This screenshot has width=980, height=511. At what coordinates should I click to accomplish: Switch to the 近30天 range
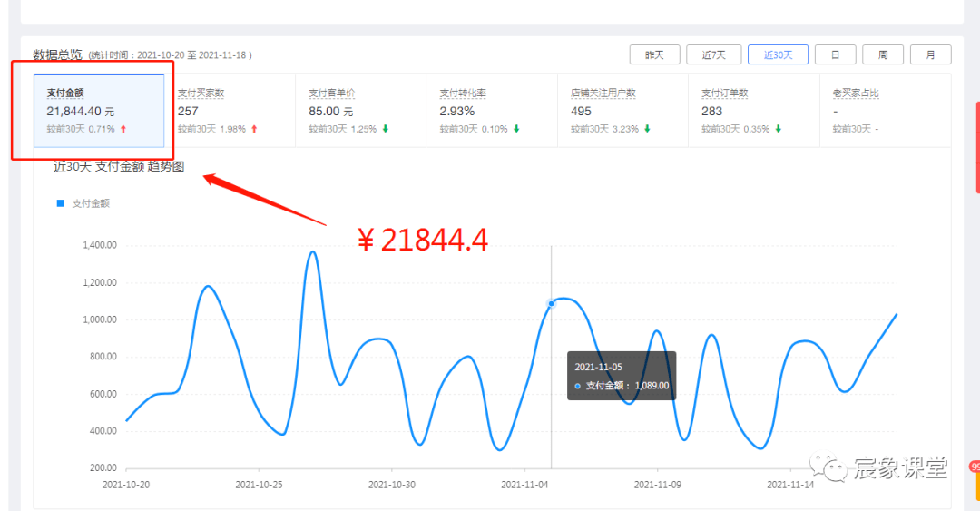tap(779, 55)
